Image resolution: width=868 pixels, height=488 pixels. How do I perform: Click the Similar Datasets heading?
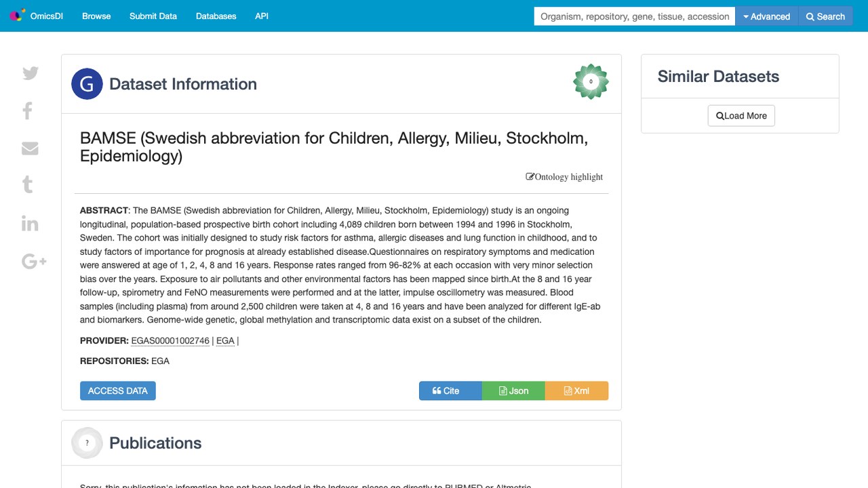pos(718,77)
